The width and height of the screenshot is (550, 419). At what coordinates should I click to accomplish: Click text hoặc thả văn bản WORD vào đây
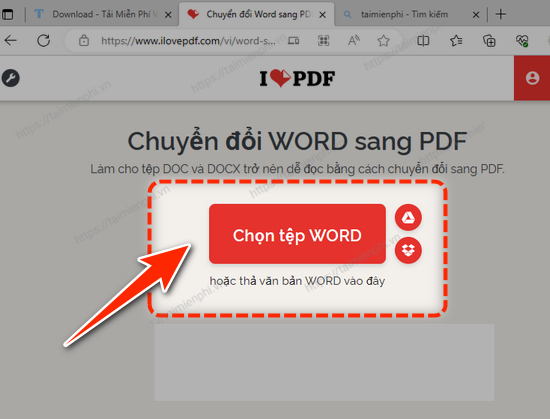(297, 281)
